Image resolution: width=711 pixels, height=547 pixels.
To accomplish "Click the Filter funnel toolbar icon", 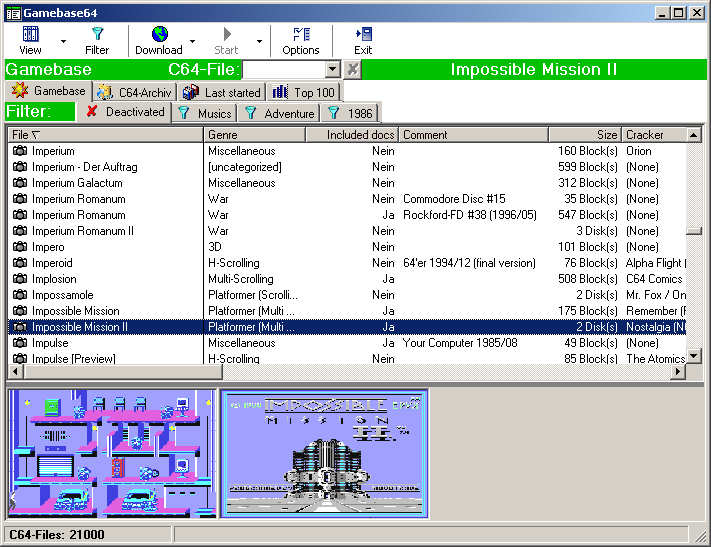I will (97, 34).
